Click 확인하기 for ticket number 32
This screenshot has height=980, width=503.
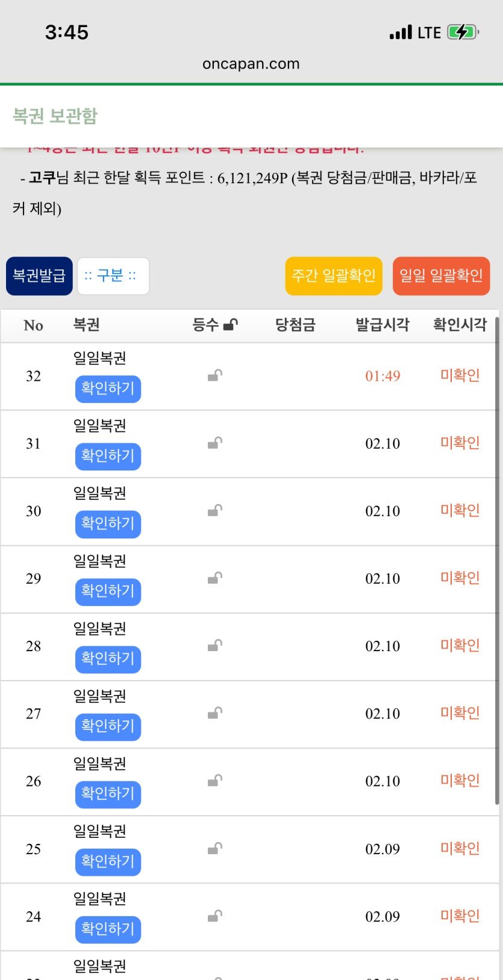pyautogui.click(x=108, y=389)
